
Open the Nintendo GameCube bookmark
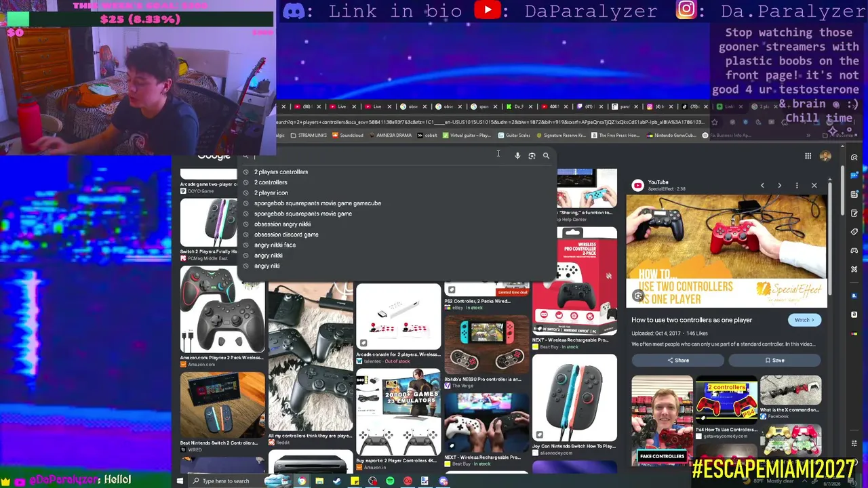[671, 136]
